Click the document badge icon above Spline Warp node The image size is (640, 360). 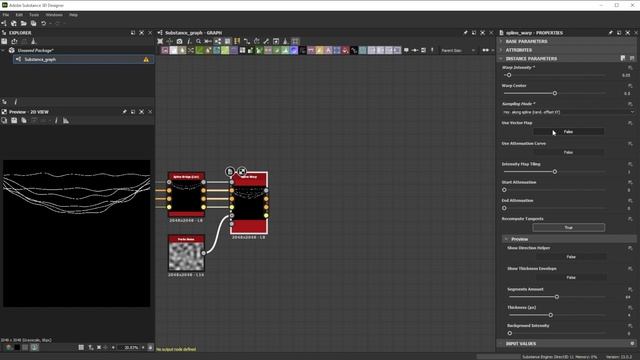(x=230, y=171)
